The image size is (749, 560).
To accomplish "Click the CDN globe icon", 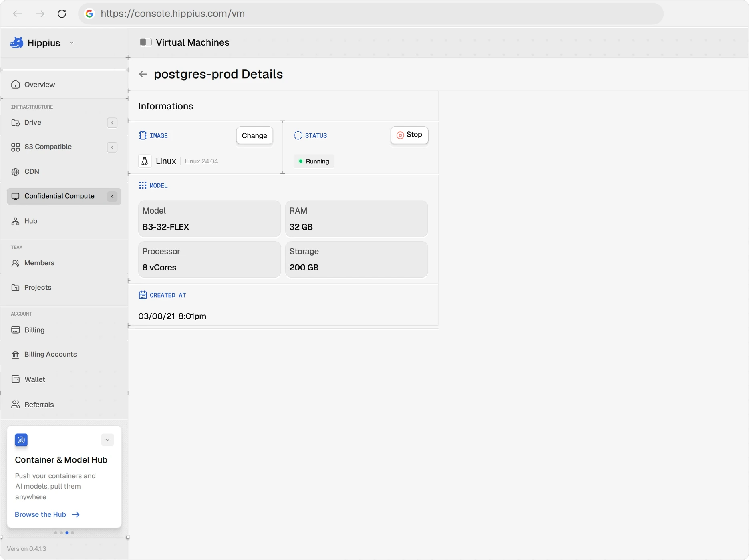I will 16,172.
